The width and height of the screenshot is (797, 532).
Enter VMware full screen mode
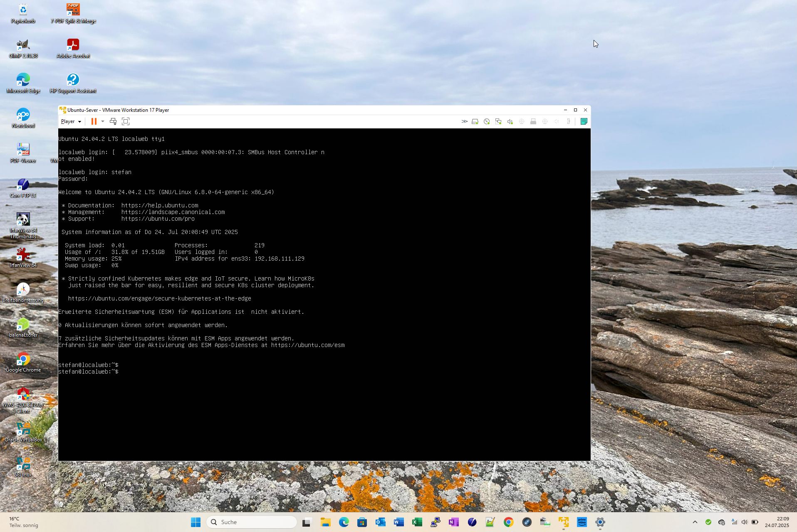point(126,121)
